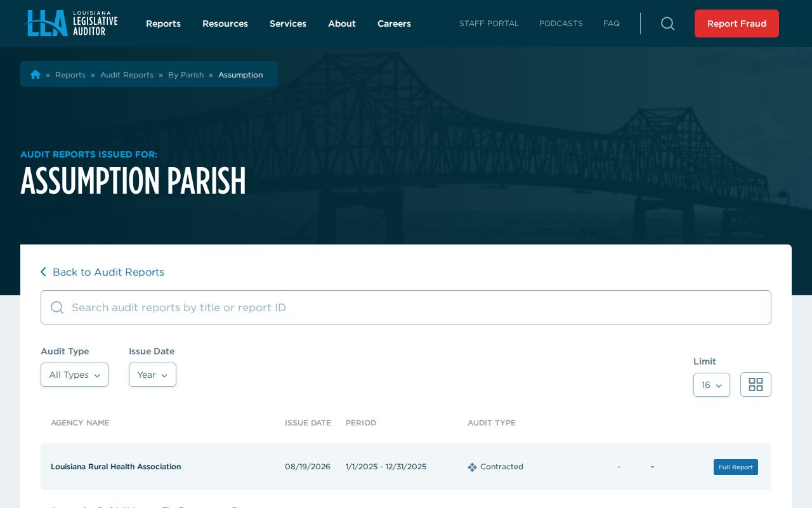
Task: Click the 08/19/2026 issue date cell
Action: pos(308,467)
